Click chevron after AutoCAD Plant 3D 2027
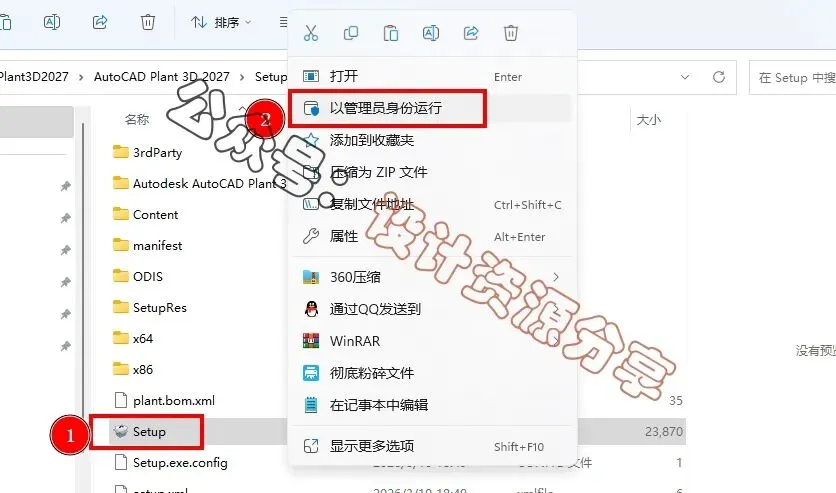Viewport: 836px width, 493px height. pyautogui.click(x=242, y=77)
